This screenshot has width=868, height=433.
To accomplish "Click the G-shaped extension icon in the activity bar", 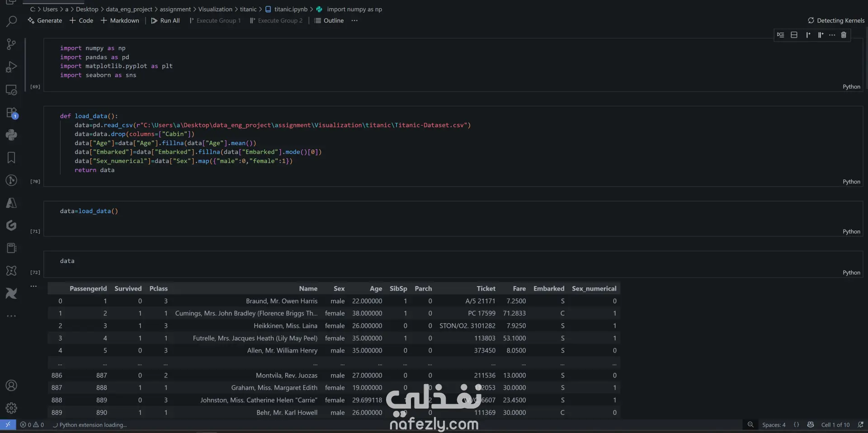I will (x=11, y=225).
